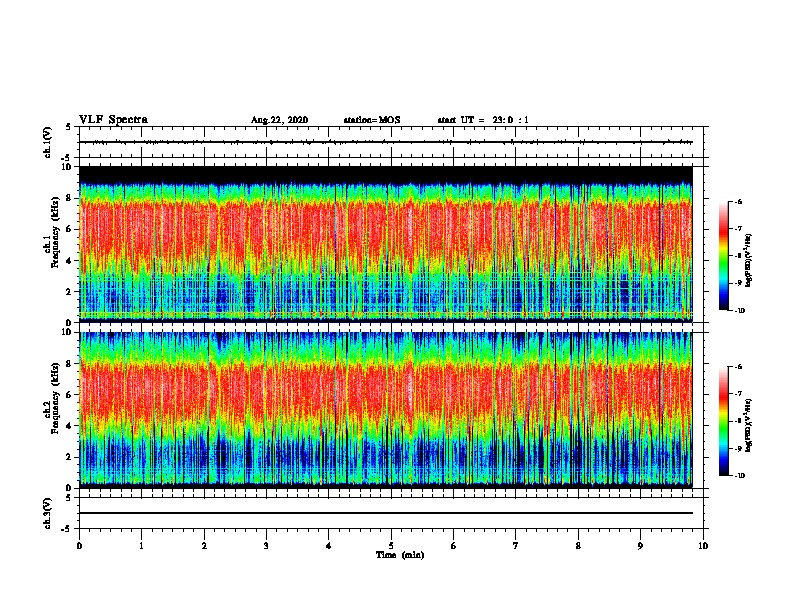Click the '2' kHz tick on ch.2 axis
Viewport: 792px width, 612px height.
tap(70, 457)
